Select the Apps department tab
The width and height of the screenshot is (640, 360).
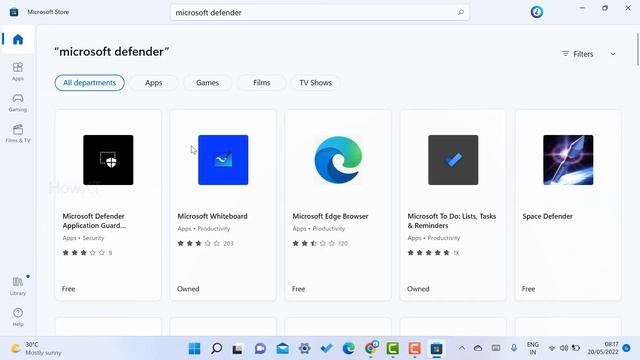click(x=153, y=83)
